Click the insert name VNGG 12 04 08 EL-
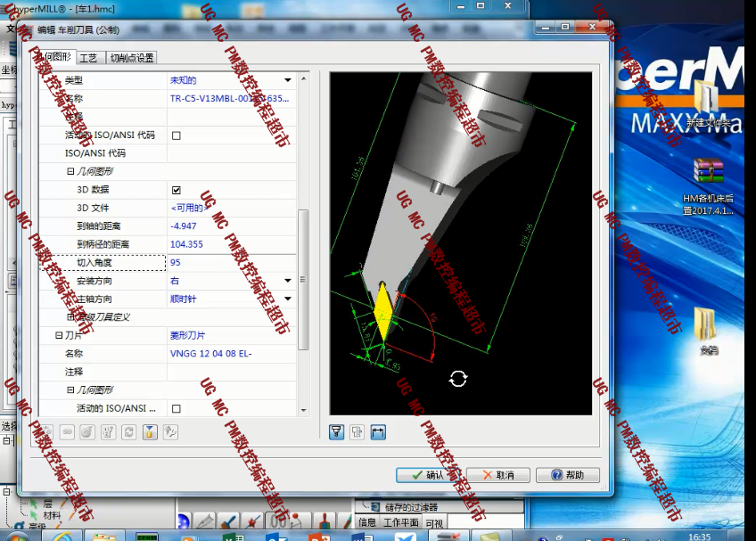This screenshot has height=541, width=756. point(232,354)
